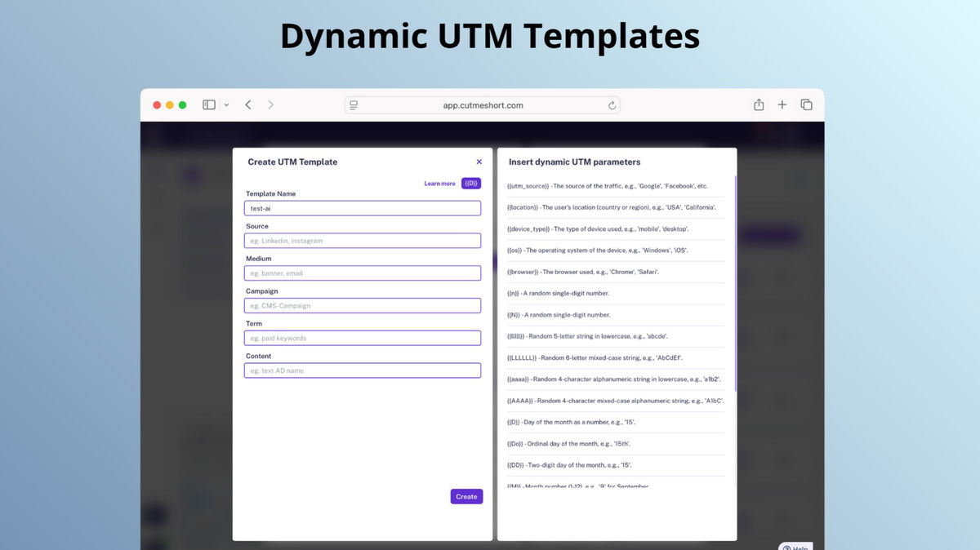The image size is (980, 550).
Task: Click the browser back arrow
Action: (247, 104)
